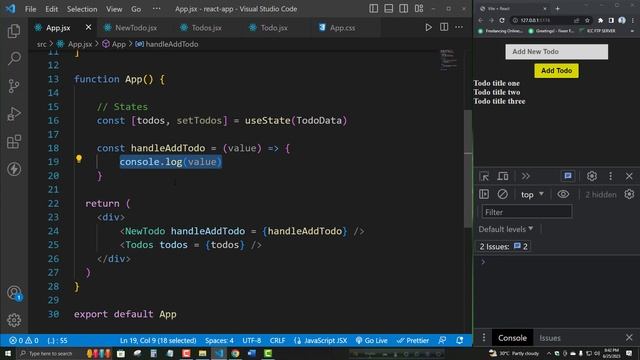This screenshot has width=640, height=360.
Task: Open the Explorer view in activity bar
Action: pos(14,31)
